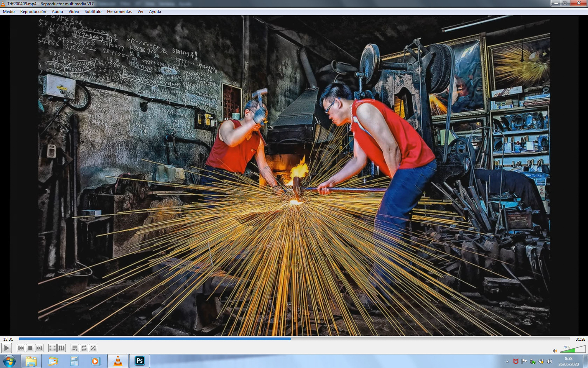Toggle the loop repeat mode
Image resolution: width=588 pixels, height=368 pixels.
point(84,348)
